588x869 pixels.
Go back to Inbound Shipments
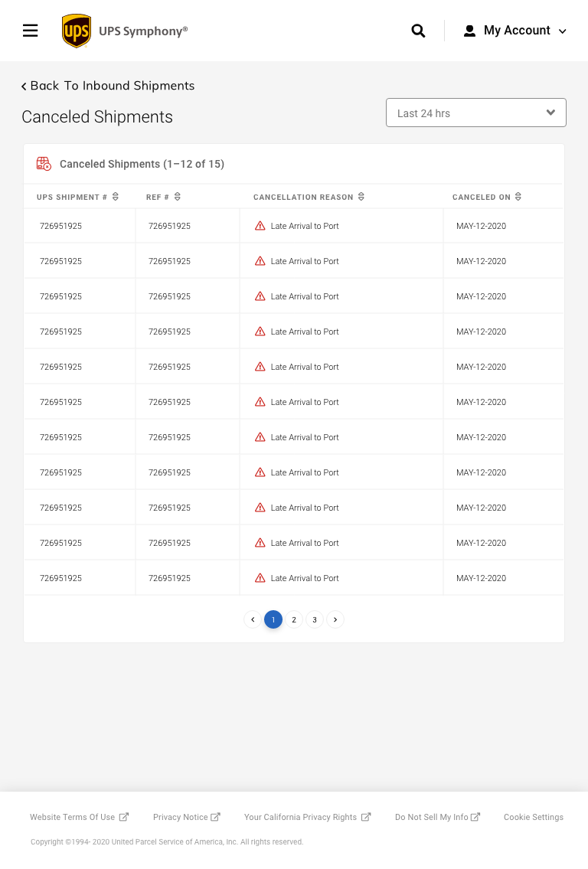pos(108,86)
